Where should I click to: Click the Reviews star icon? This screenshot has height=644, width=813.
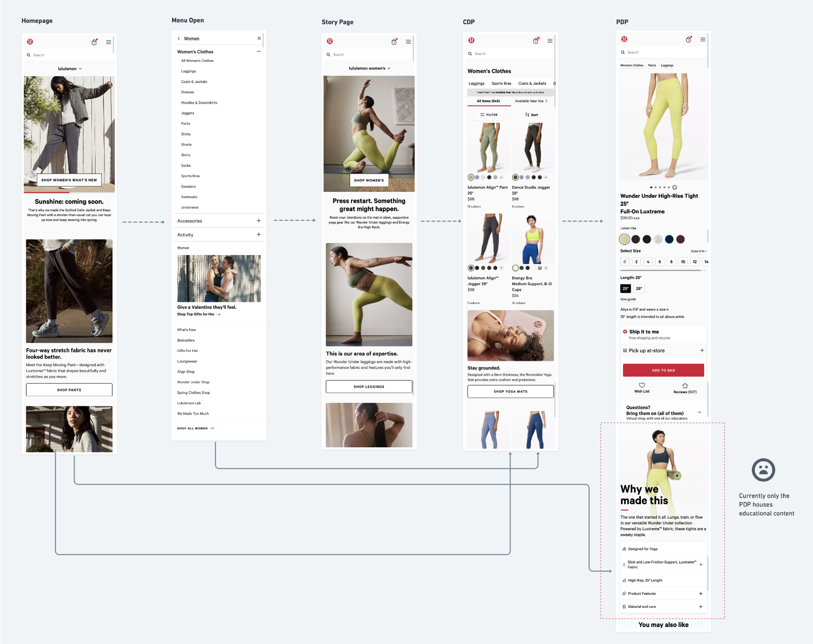tap(685, 386)
